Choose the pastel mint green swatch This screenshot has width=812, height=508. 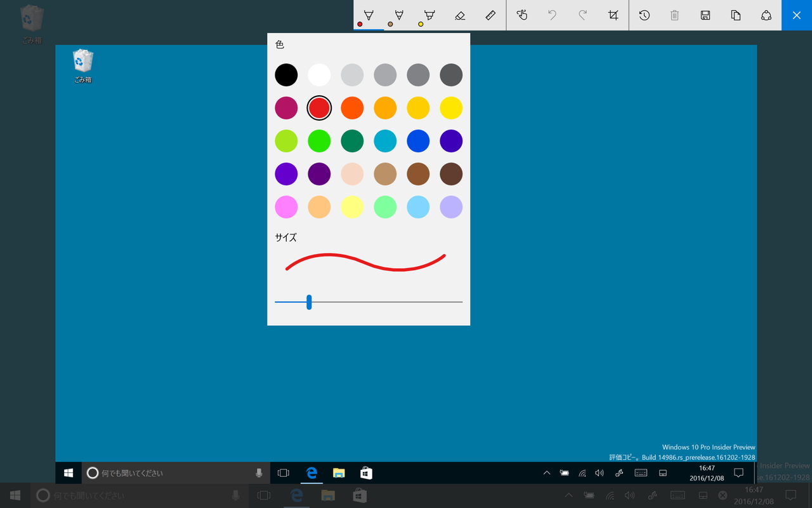click(385, 207)
